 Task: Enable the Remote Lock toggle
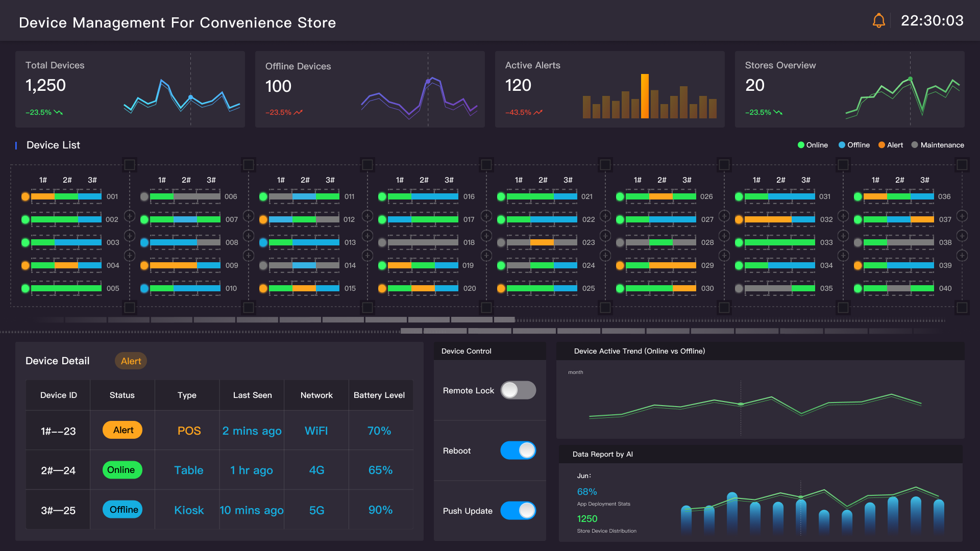pos(518,390)
